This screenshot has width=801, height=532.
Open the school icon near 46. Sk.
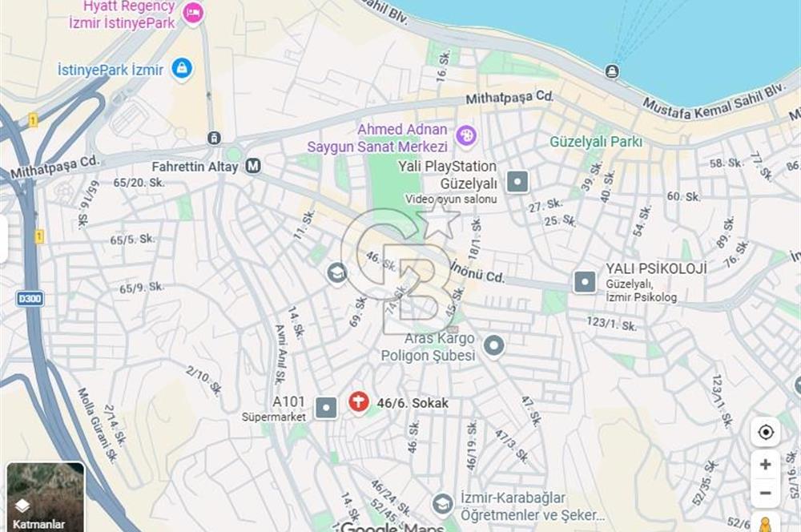click(337, 273)
